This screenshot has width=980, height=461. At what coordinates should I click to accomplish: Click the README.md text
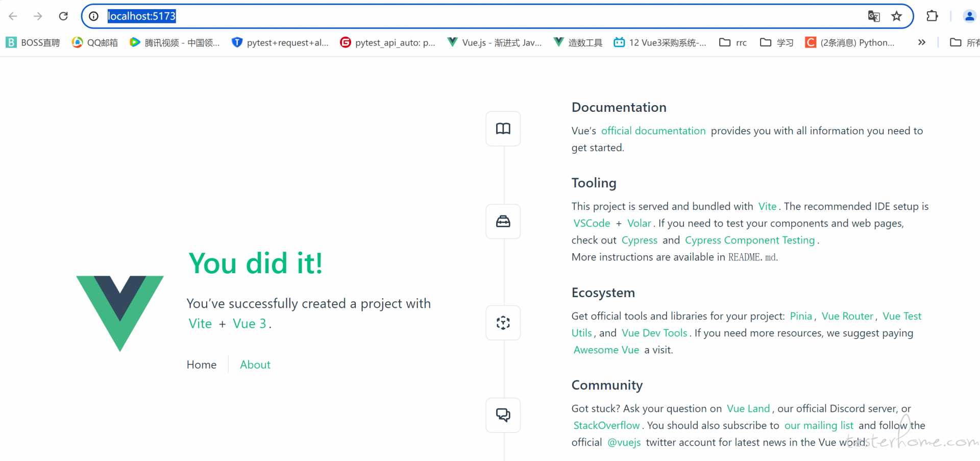752,257
